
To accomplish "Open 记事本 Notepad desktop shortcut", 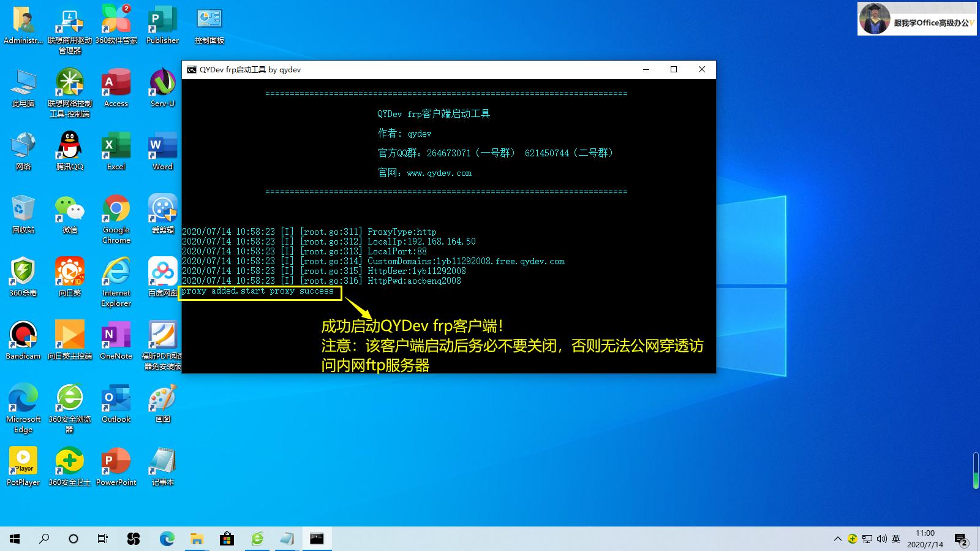I will click(x=163, y=467).
